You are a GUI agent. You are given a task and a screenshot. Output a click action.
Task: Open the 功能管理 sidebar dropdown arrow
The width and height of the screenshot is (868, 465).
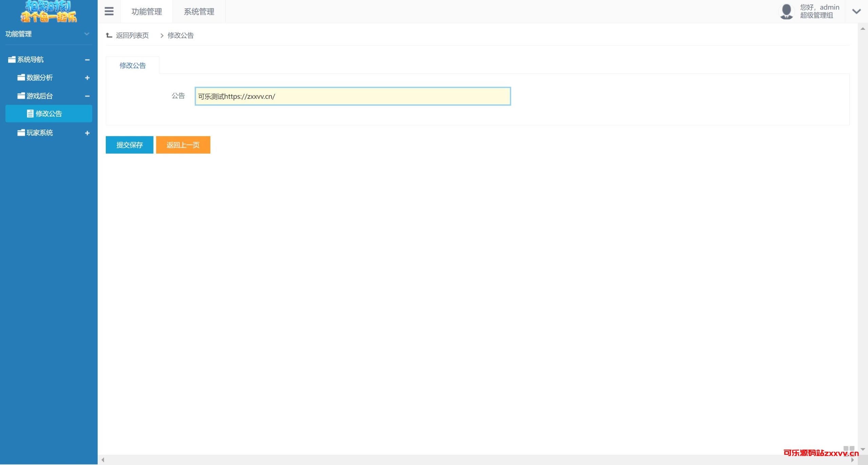click(86, 34)
